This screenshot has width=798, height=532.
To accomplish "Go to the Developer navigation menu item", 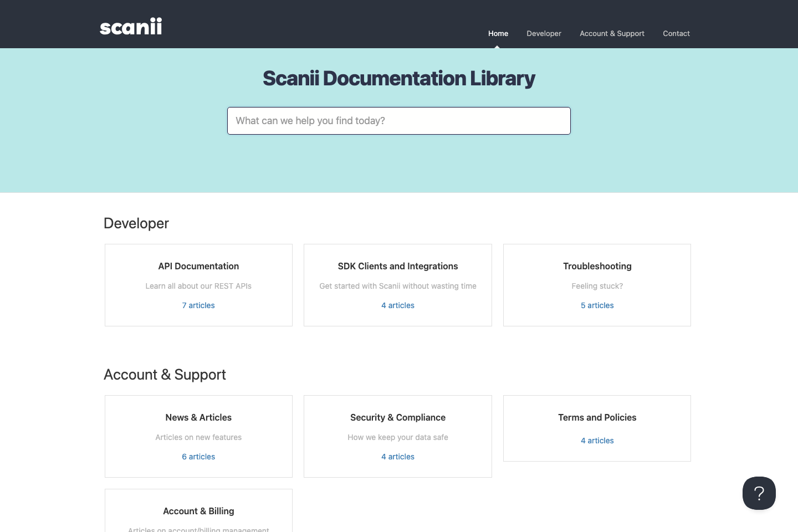I will [x=544, y=33].
